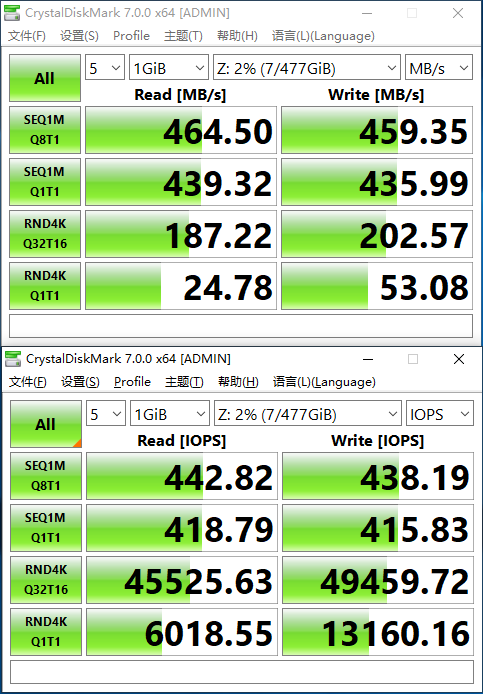Close the top CrystalDiskMark window
The image size is (483, 694).
(458, 13)
